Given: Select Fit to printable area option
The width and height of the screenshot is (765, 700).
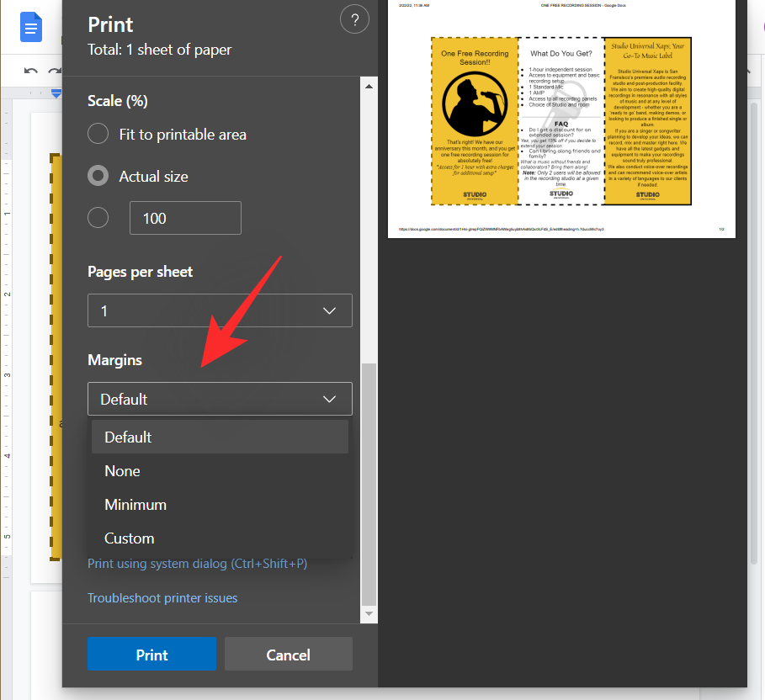Looking at the screenshot, I should 98,134.
